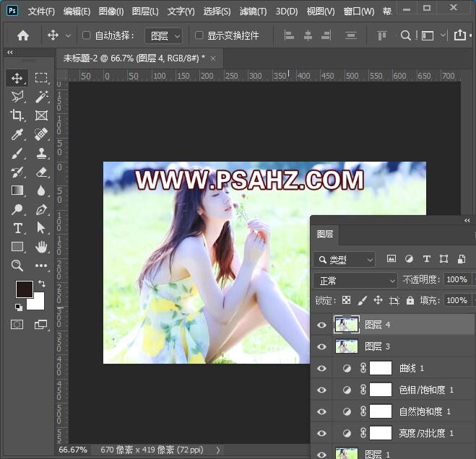476x459 pixels.
Task: Toggle visibility of 曲线 1 layer
Action: (321, 368)
